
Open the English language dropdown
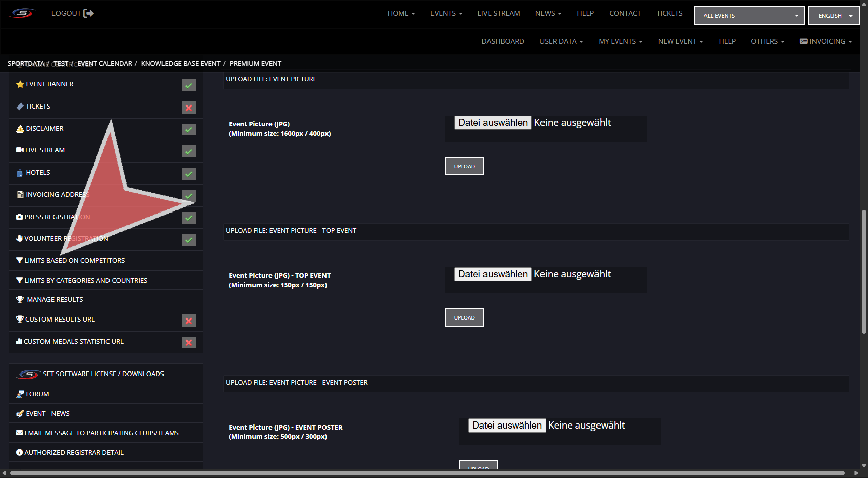pos(834,16)
